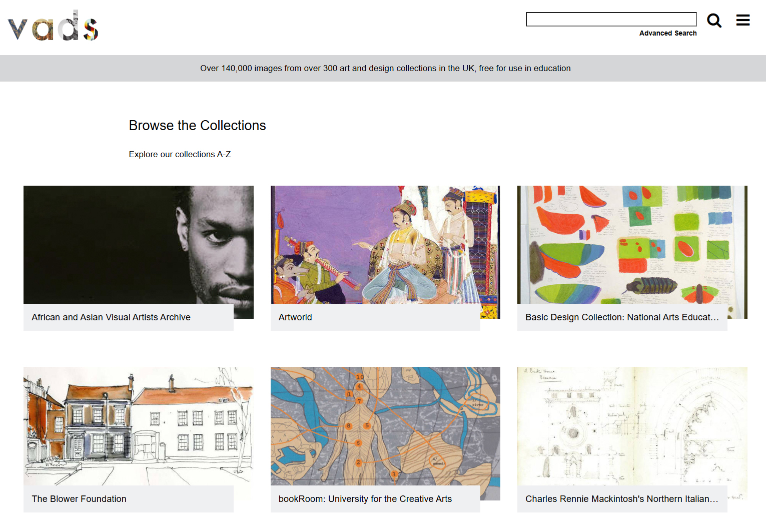Click the Browse the Collections heading
766x532 pixels.
pos(197,125)
